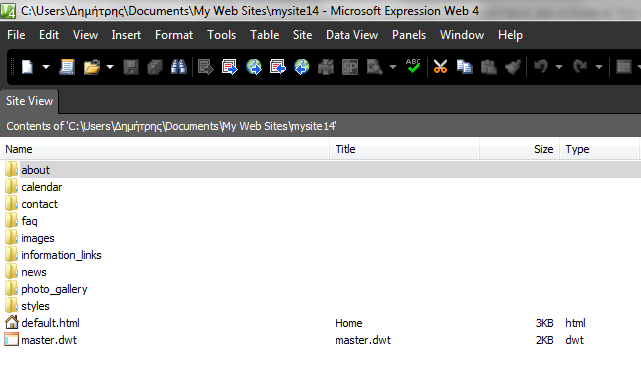This screenshot has height=371, width=641.
Task: Open the Window menu
Action: (462, 35)
